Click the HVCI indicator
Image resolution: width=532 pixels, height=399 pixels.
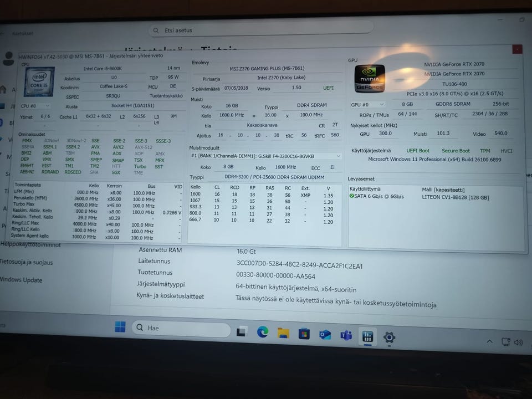[x=506, y=151]
